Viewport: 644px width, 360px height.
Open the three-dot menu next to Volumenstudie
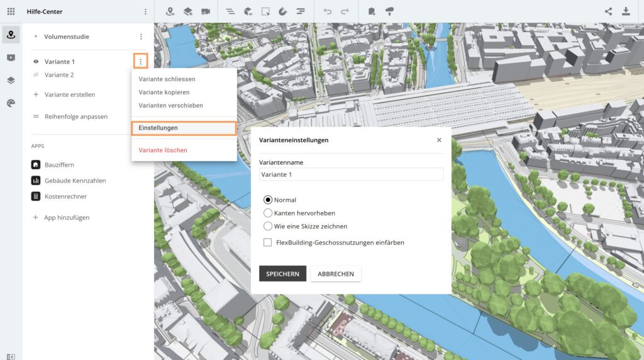click(141, 37)
